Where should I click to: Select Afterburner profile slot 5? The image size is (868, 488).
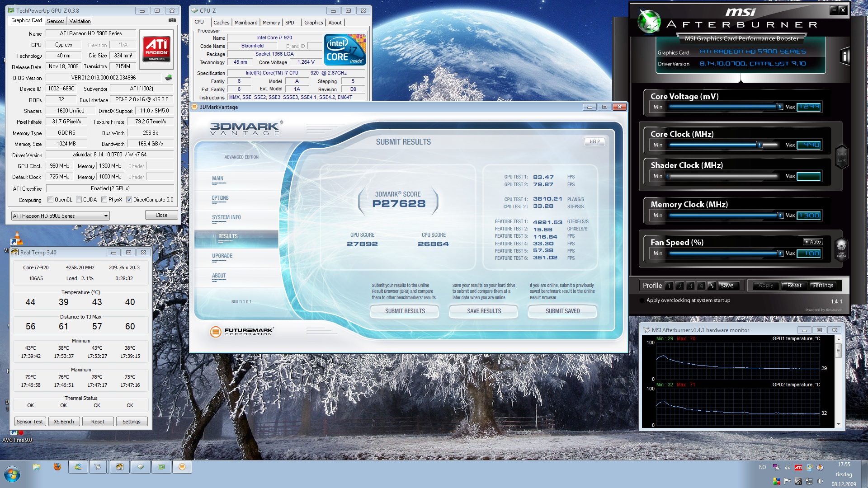(x=712, y=286)
